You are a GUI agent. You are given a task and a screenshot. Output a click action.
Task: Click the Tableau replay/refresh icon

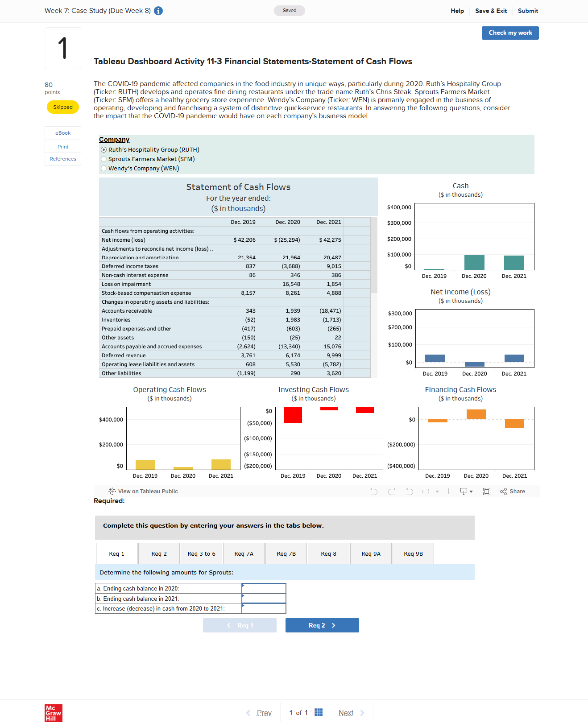426,492
